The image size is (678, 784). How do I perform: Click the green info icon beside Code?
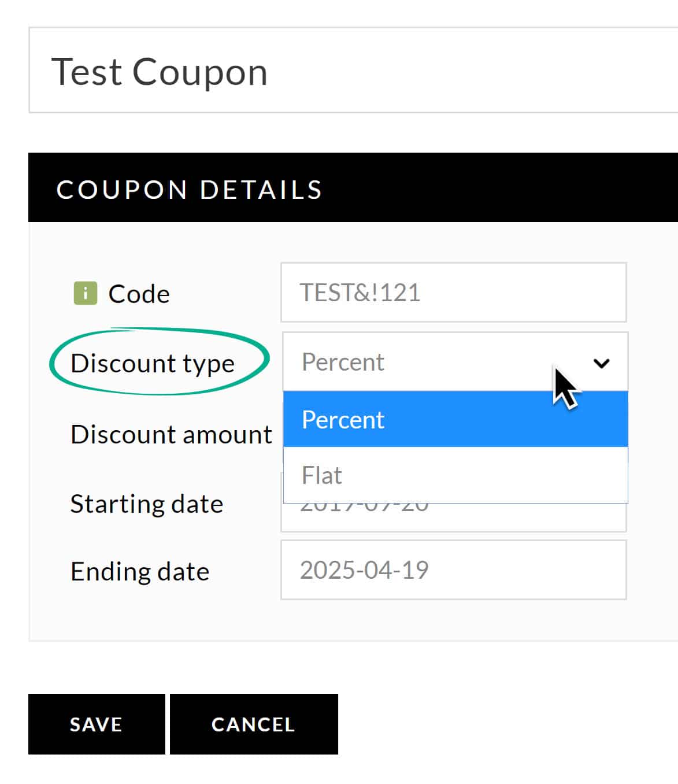(x=85, y=293)
